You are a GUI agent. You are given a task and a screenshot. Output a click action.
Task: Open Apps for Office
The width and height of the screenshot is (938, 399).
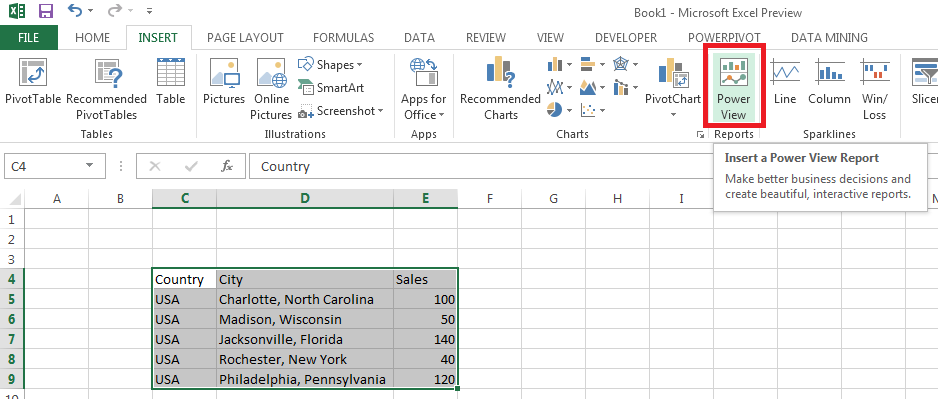point(424,89)
